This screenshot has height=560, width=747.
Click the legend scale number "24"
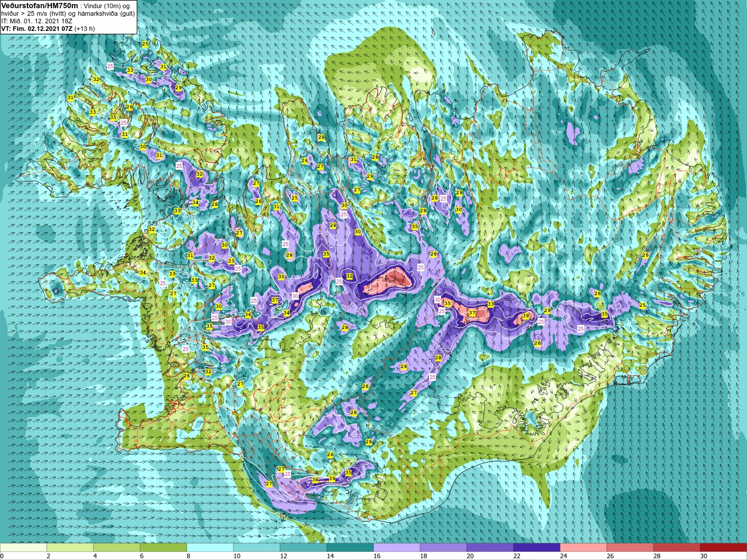563,556
